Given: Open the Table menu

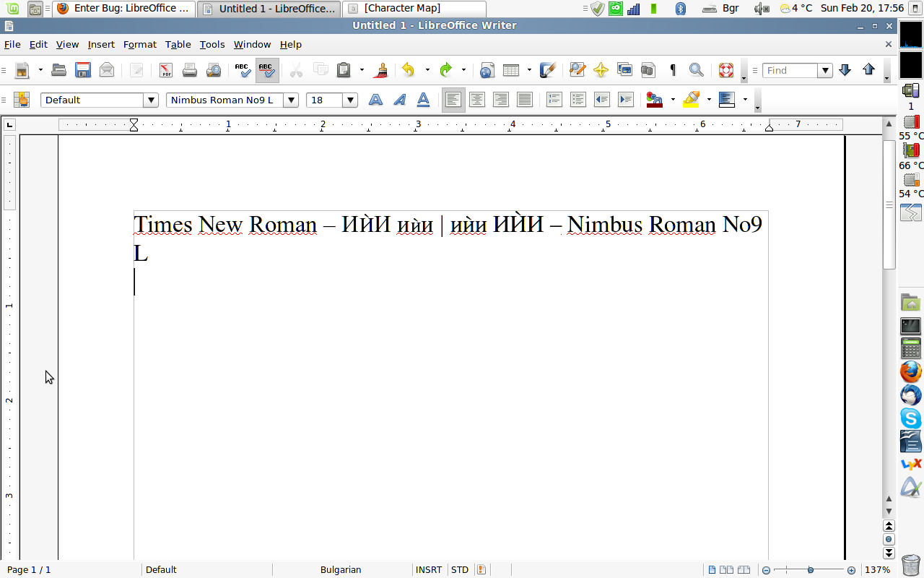Looking at the screenshot, I should pos(178,45).
